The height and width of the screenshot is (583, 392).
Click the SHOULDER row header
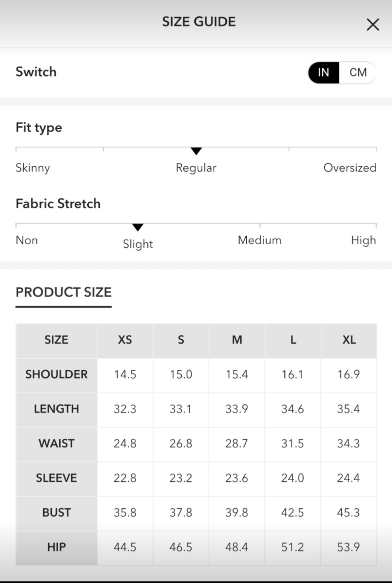(x=56, y=375)
